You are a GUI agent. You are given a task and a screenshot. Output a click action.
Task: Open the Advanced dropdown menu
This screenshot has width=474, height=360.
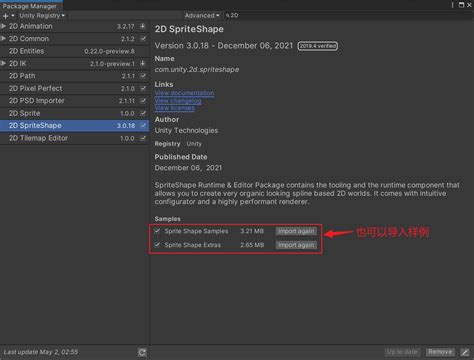pyautogui.click(x=202, y=16)
